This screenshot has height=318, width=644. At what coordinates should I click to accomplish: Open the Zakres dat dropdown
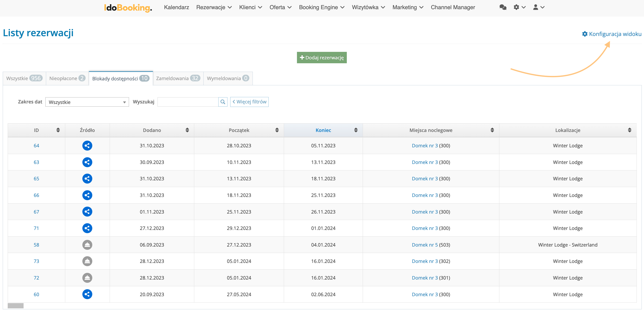coord(87,102)
